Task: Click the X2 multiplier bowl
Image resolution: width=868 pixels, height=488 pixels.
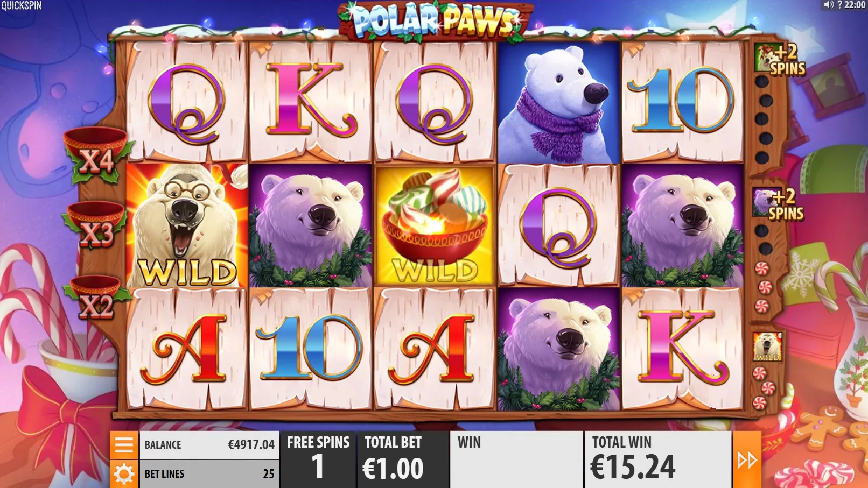Action: pos(97,298)
